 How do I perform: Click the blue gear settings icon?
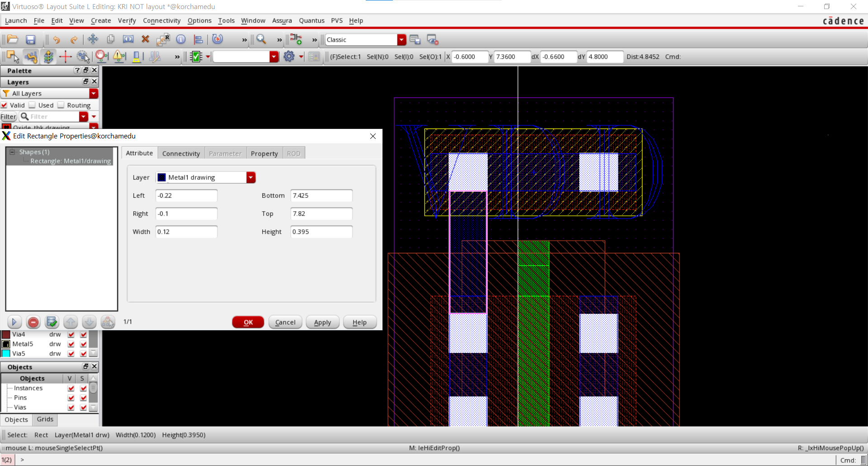point(289,57)
